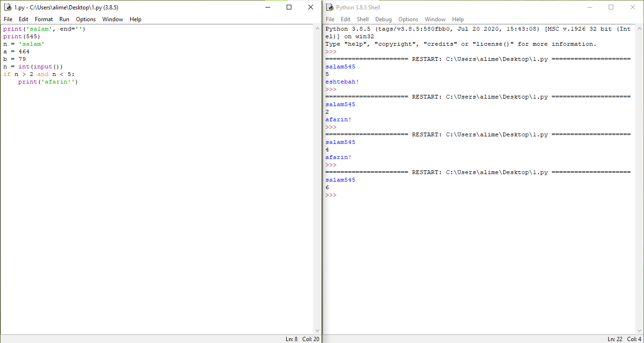Click the line b = 79 in editor
This screenshot has width=644, height=343.
pos(15,59)
